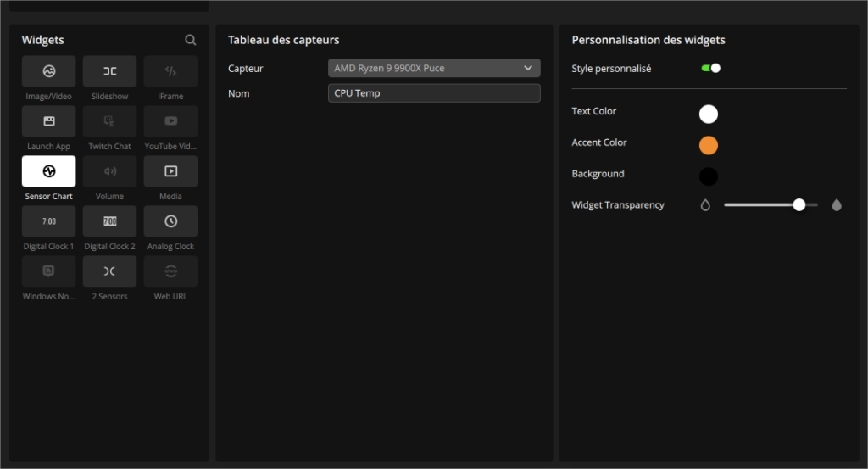Choose the Slideshow widget icon
The image size is (868, 469).
[x=110, y=71]
